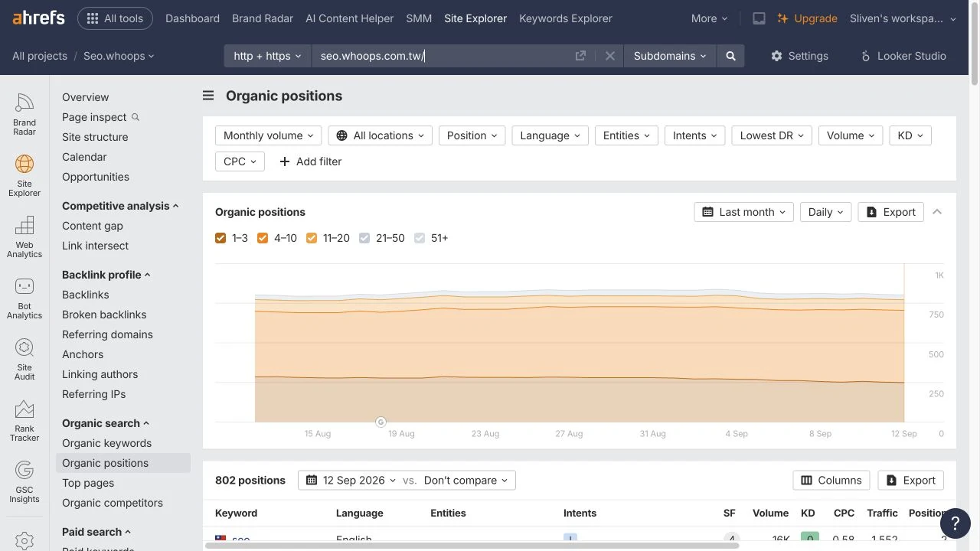Open Brand Radar sidebar icon
Screen dimensions: 980x551
(x=24, y=115)
